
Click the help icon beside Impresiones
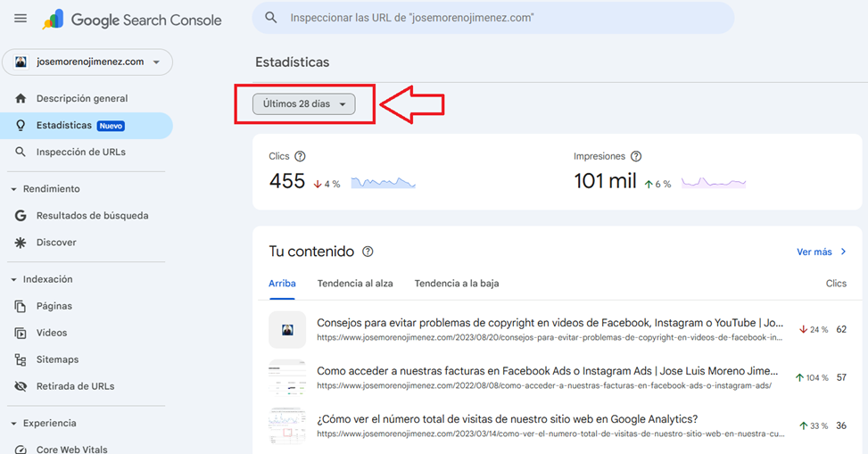(x=636, y=157)
